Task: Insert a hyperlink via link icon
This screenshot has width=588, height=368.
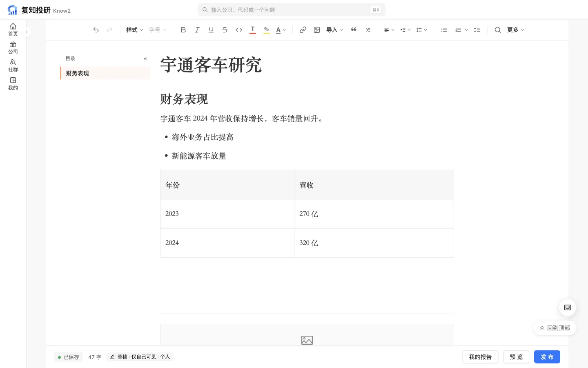Action: pos(303,30)
